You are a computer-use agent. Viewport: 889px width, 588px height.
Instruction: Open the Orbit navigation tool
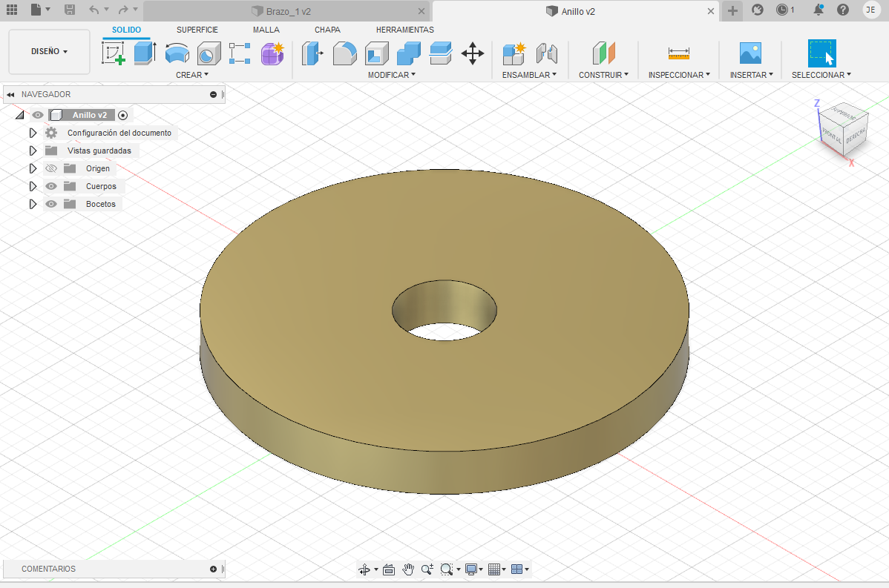tap(364, 569)
